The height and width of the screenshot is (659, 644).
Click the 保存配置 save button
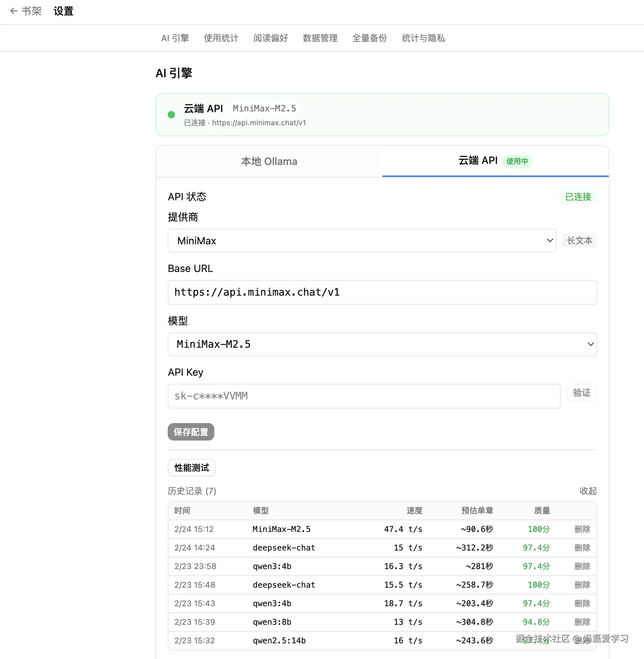click(x=191, y=432)
